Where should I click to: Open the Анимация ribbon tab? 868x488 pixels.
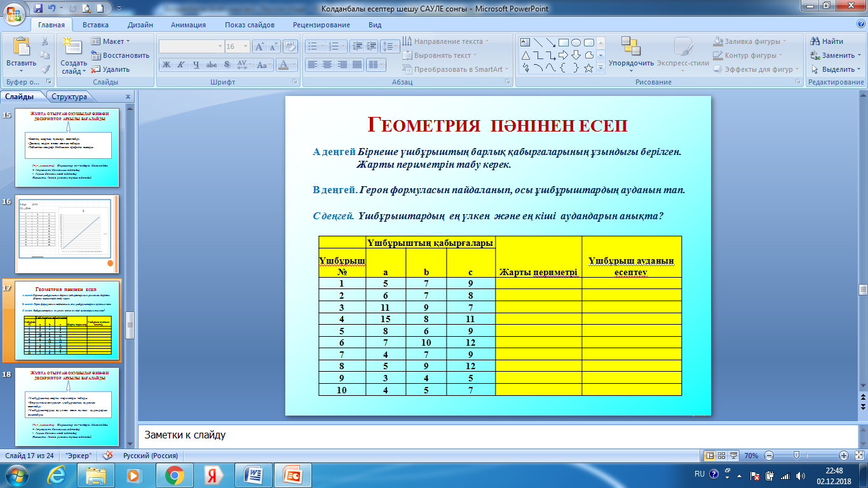(x=188, y=25)
